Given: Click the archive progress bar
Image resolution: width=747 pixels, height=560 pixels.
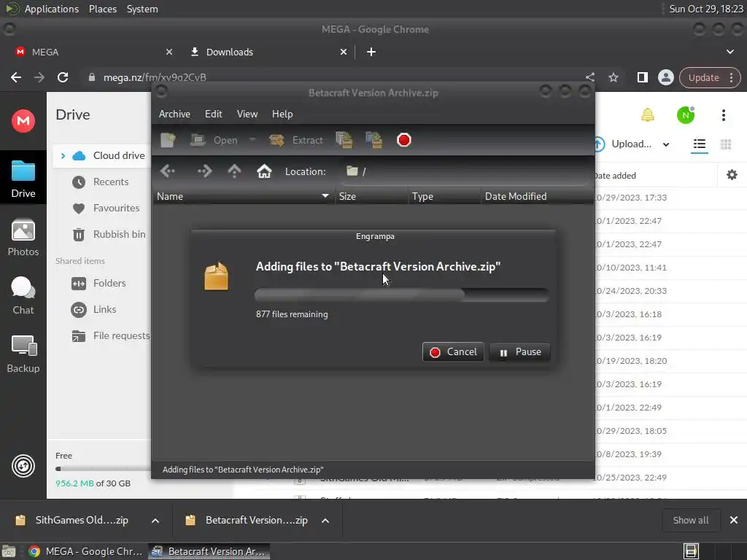Looking at the screenshot, I should click(402, 295).
